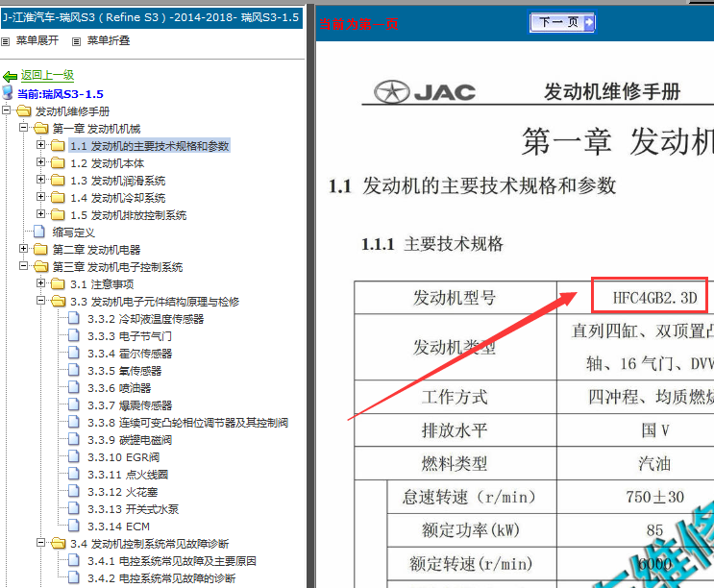Collapse the 第一章 发动机机械 node
This screenshot has width=714, height=588.
point(24,128)
